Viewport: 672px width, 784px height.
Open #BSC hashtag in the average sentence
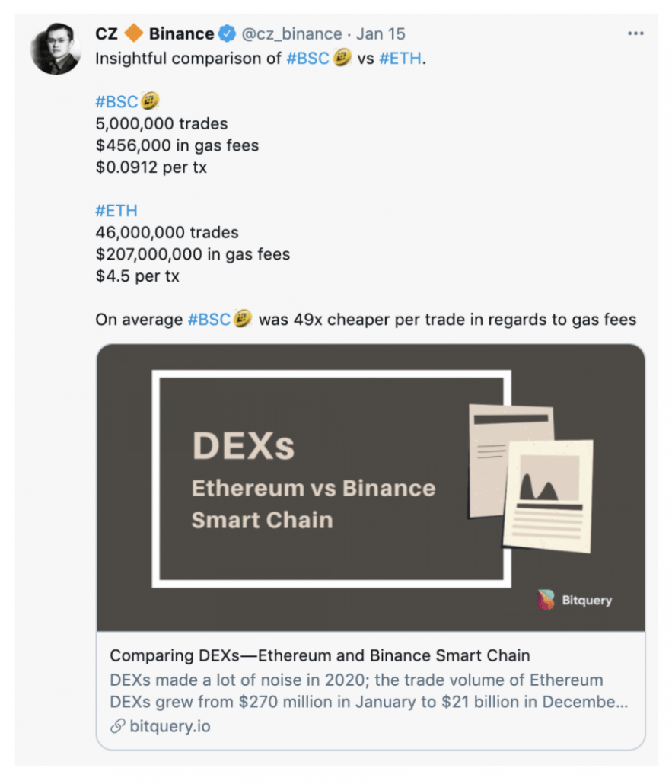[209, 320]
